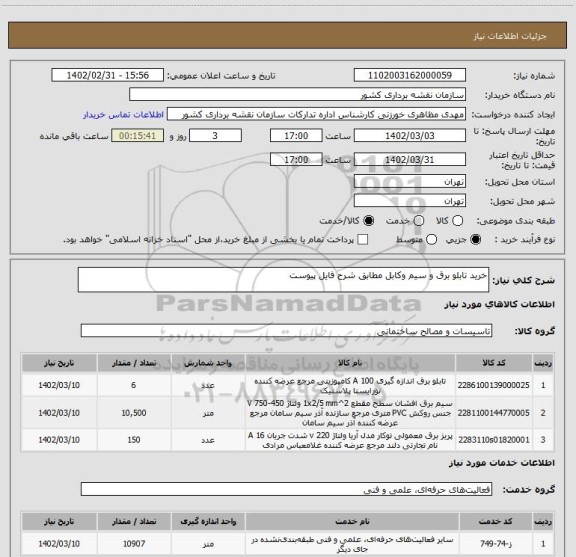Click goods code 2286100139000025
The height and width of the screenshot is (557, 576).
point(493,385)
